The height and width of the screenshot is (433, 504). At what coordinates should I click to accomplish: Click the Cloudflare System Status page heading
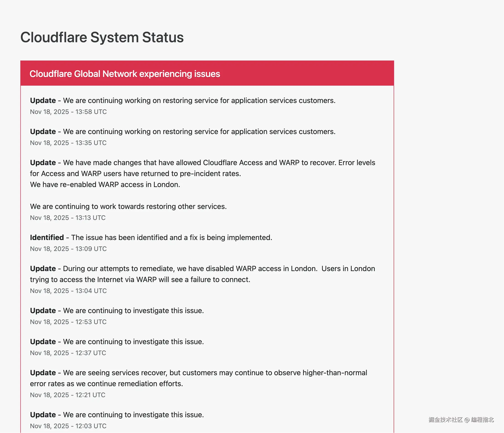point(102,37)
